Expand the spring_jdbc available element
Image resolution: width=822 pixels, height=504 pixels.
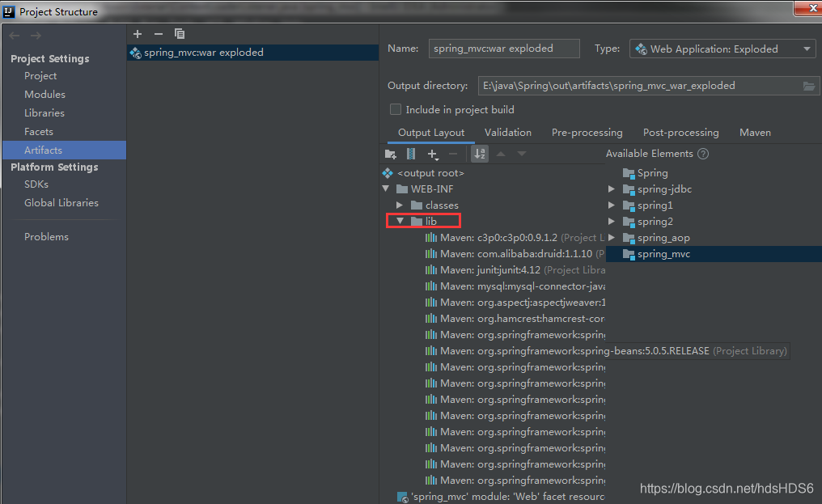point(612,188)
